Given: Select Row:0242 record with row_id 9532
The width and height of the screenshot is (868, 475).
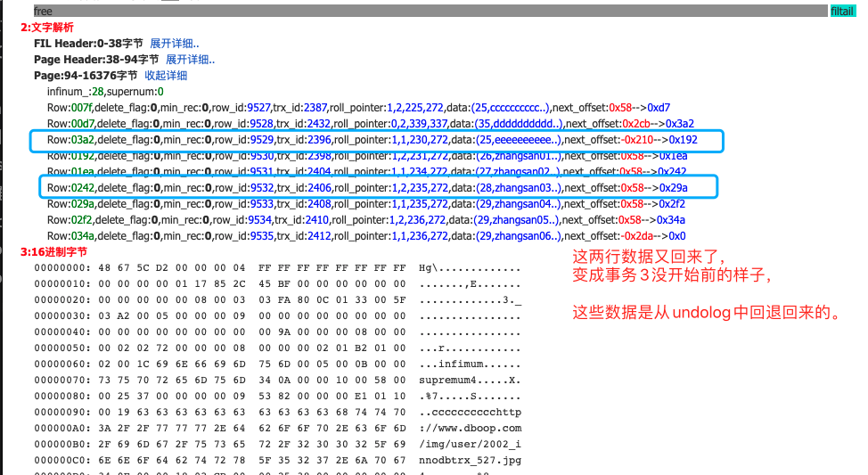Looking at the screenshot, I should point(367,188).
